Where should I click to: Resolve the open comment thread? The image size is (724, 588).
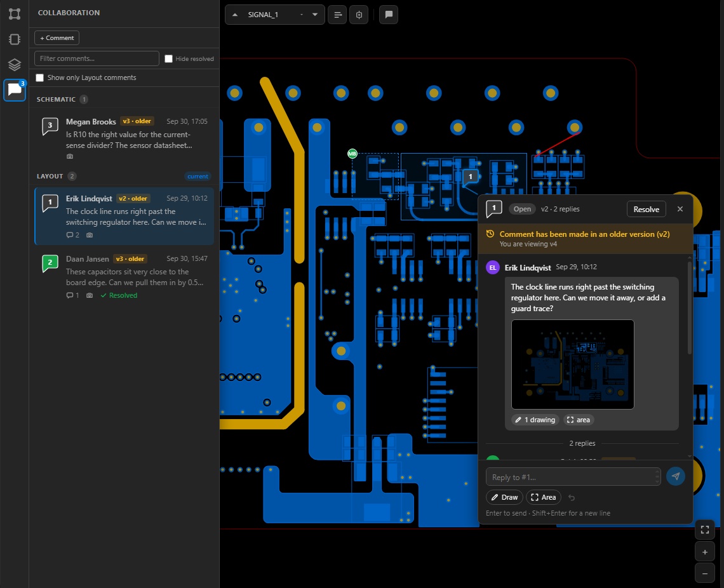coord(646,209)
